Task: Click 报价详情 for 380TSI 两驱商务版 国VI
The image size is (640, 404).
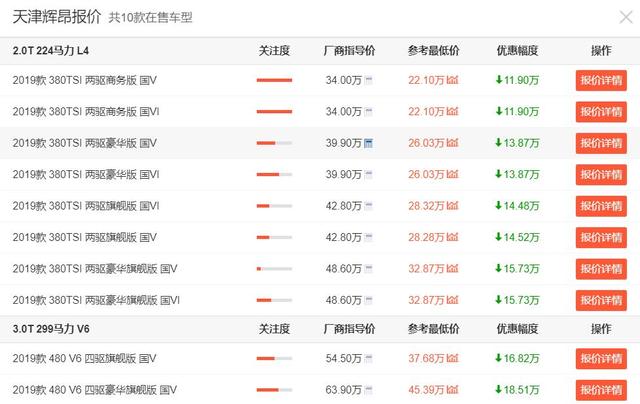Action: pyautogui.click(x=601, y=112)
